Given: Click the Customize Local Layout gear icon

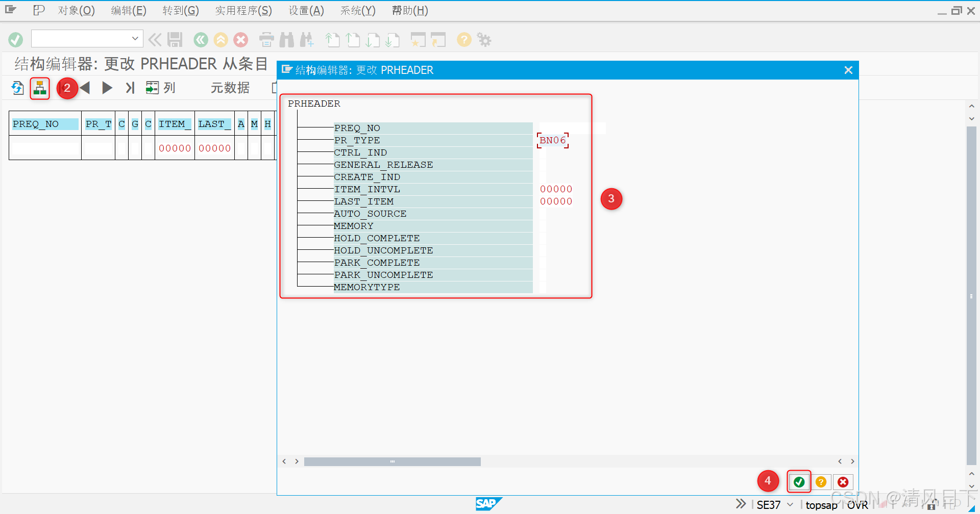Looking at the screenshot, I should [484, 39].
